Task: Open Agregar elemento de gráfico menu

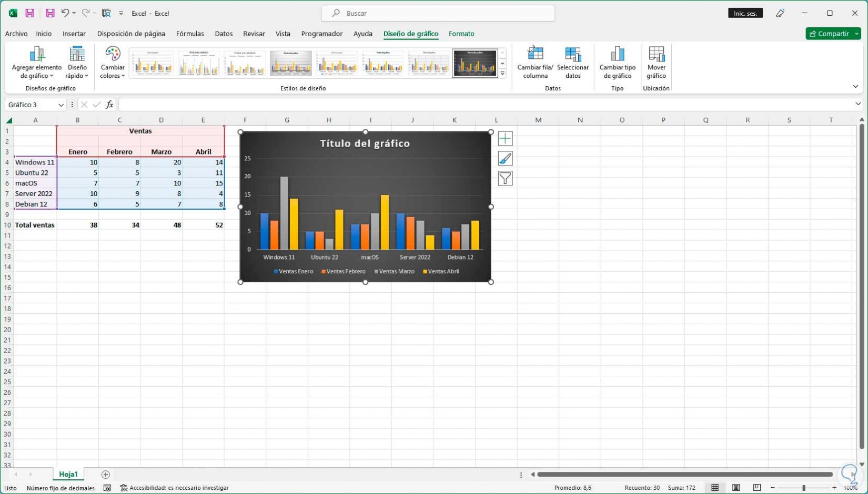Action: tap(37, 63)
